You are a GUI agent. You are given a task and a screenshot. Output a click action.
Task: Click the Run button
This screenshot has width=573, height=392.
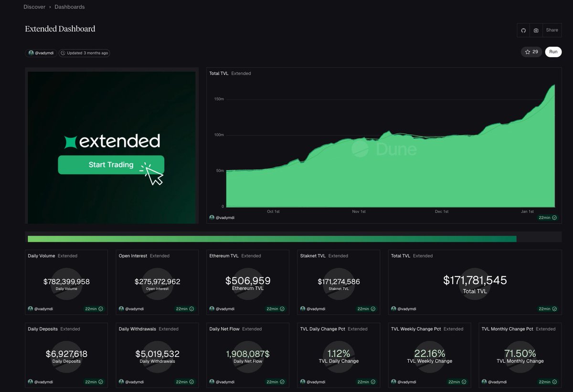pyautogui.click(x=553, y=52)
